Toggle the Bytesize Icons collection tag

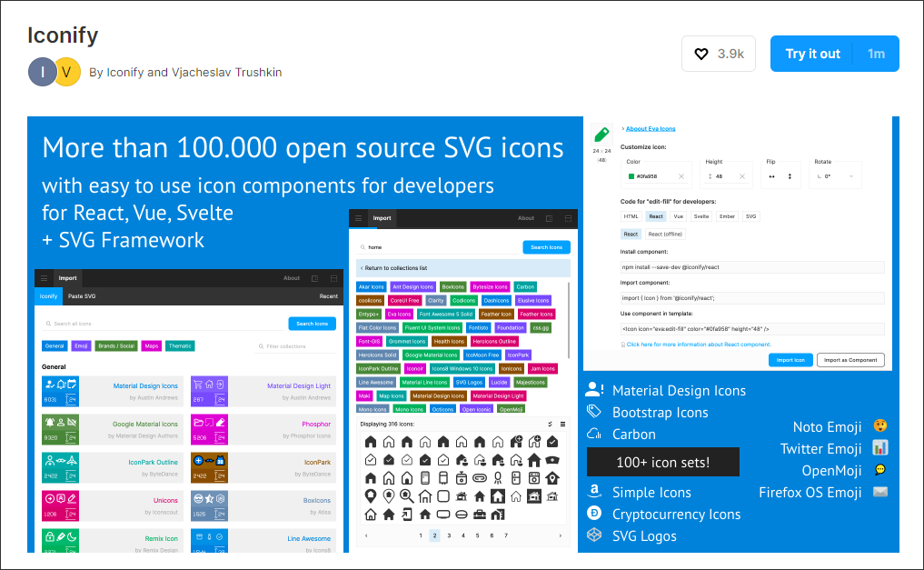tap(491, 287)
